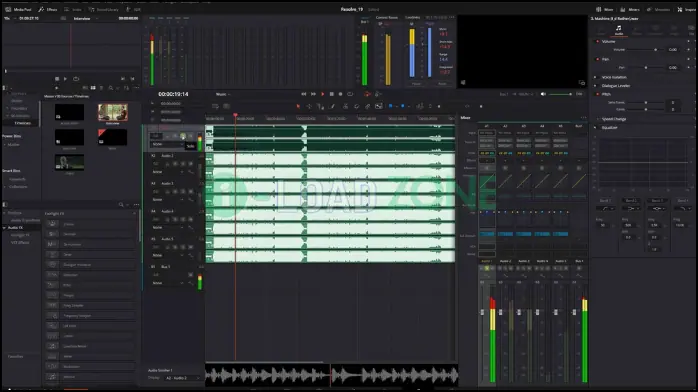The width and height of the screenshot is (698, 392).
Task: Select Timelines bin in media pool tree
Action: 23,123
